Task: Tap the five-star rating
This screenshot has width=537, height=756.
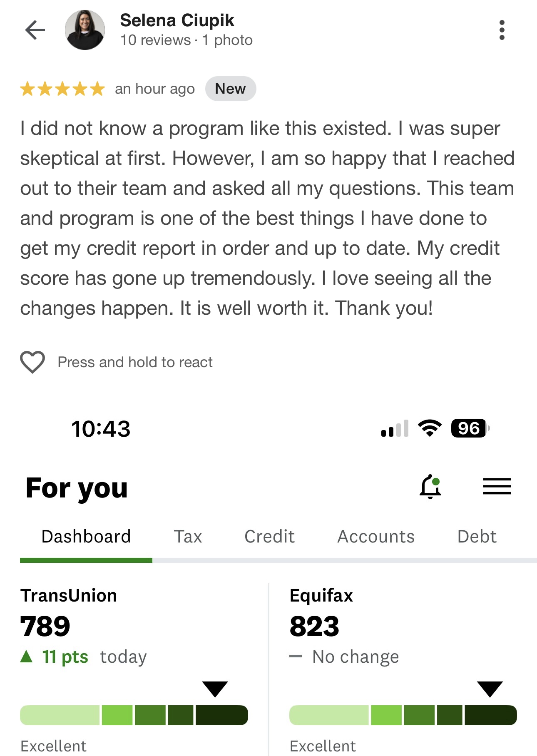Action: (62, 89)
